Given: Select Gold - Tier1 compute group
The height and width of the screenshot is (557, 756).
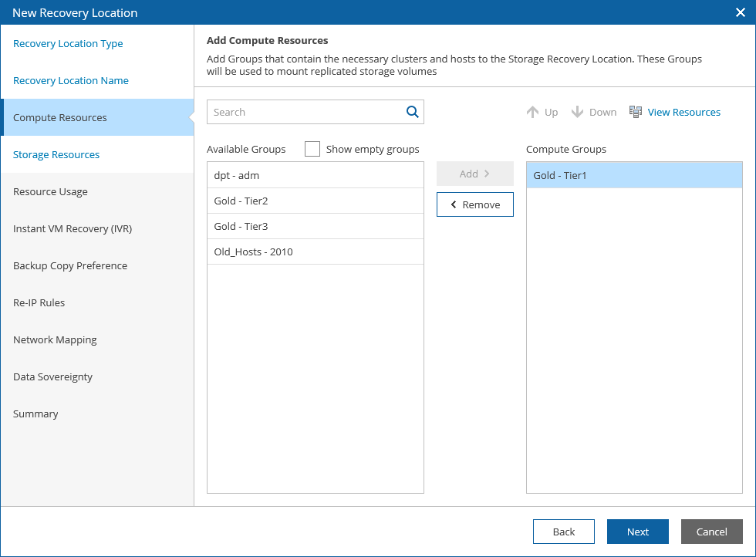Looking at the screenshot, I should coord(633,176).
